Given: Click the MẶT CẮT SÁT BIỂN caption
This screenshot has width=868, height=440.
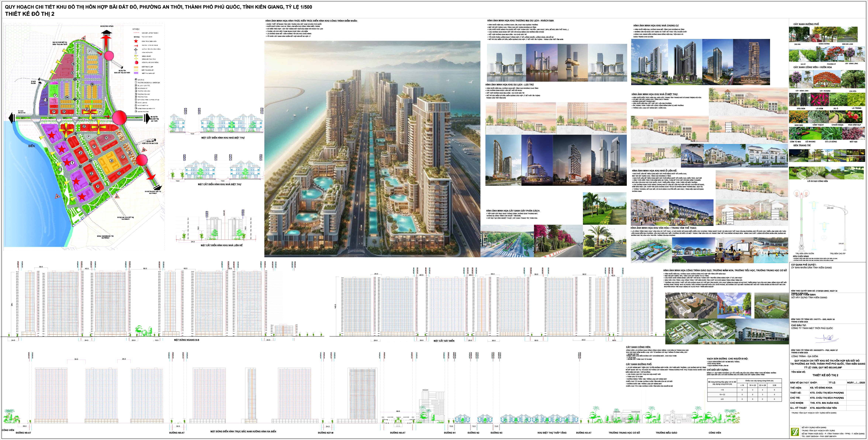Looking at the screenshot, I should 444,341.
